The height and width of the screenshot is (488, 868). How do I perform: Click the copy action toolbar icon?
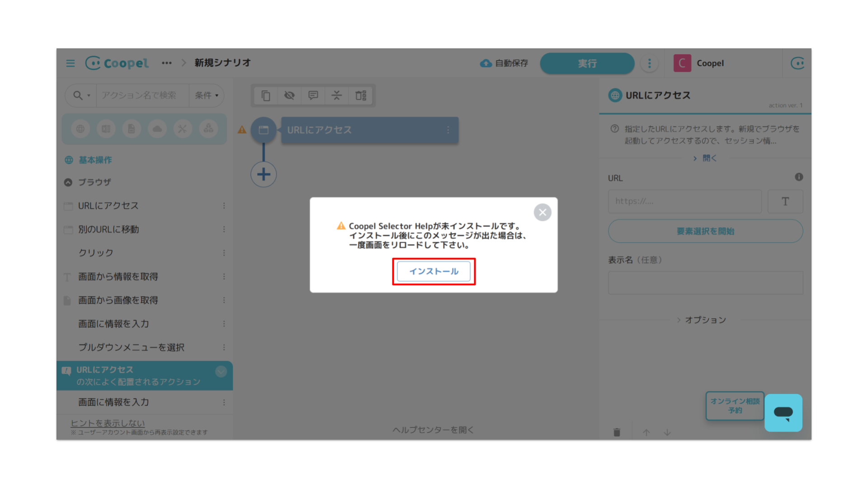266,95
